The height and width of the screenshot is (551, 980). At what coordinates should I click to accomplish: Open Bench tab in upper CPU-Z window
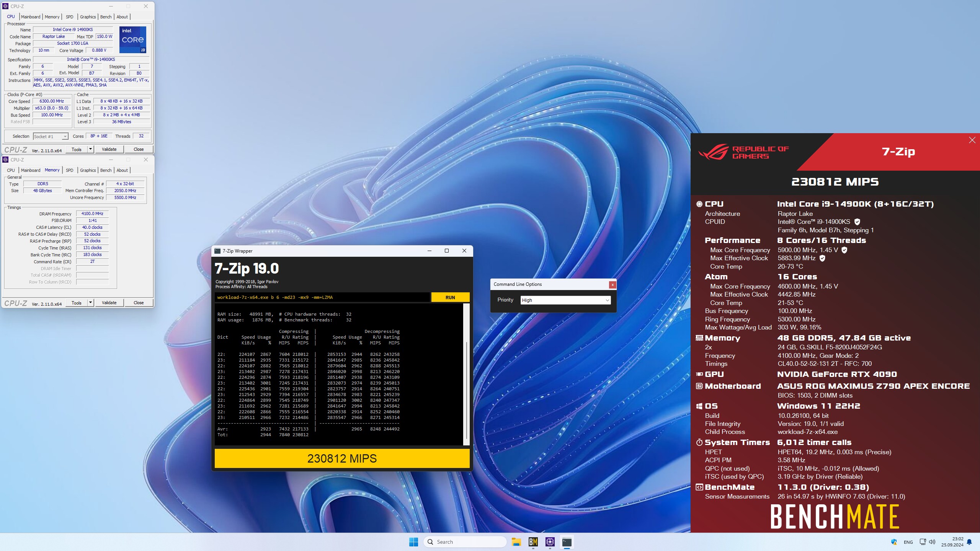click(106, 17)
